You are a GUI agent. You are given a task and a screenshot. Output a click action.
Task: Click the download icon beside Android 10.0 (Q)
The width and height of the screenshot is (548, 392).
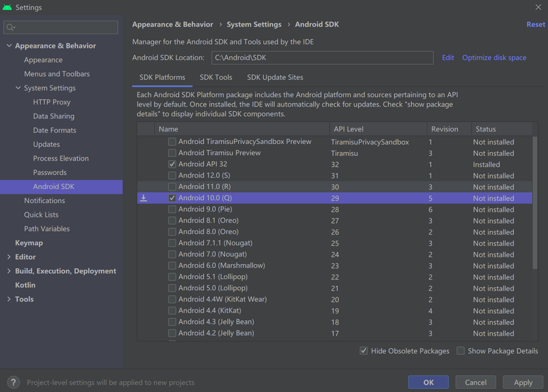tap(143, 198)
